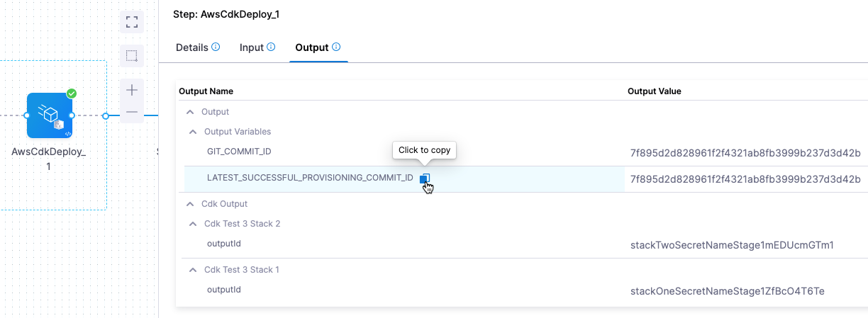The width and height of the screenshot is (868, 318).
Task: Zoom in with the plus button
Action: (131, 90)
